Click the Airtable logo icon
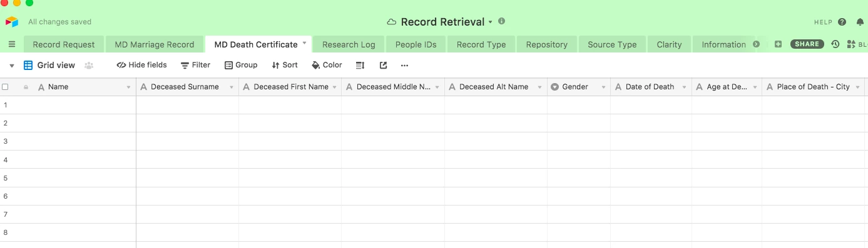Image resolution: width=868 pixels, height=248 pixels. [x=12, y=22]
